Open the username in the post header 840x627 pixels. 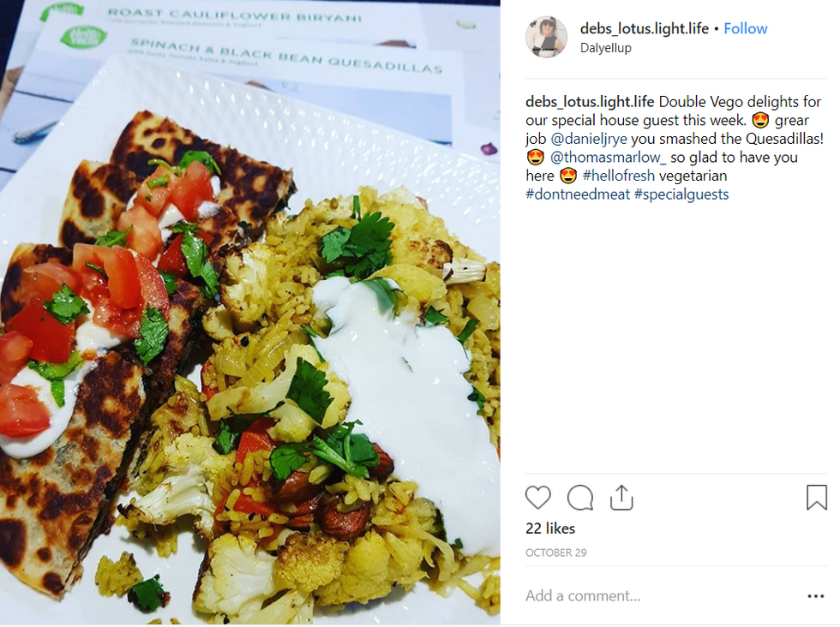(645, 28)
